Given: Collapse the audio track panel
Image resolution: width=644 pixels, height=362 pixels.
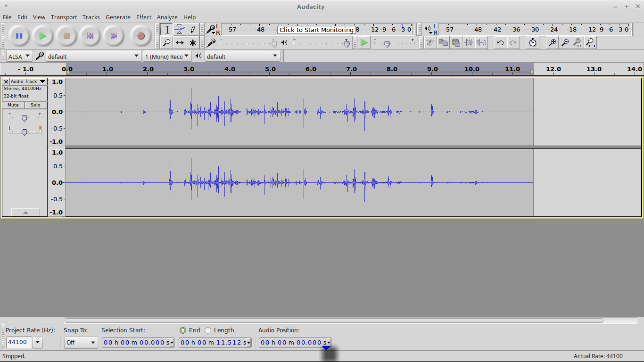Looking at the screenshot, I should [25, 212].
